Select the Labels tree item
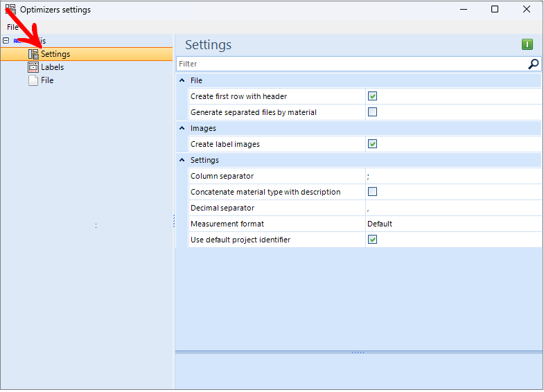This screenshot has width=544, height=392. click(x=53, y=67)
